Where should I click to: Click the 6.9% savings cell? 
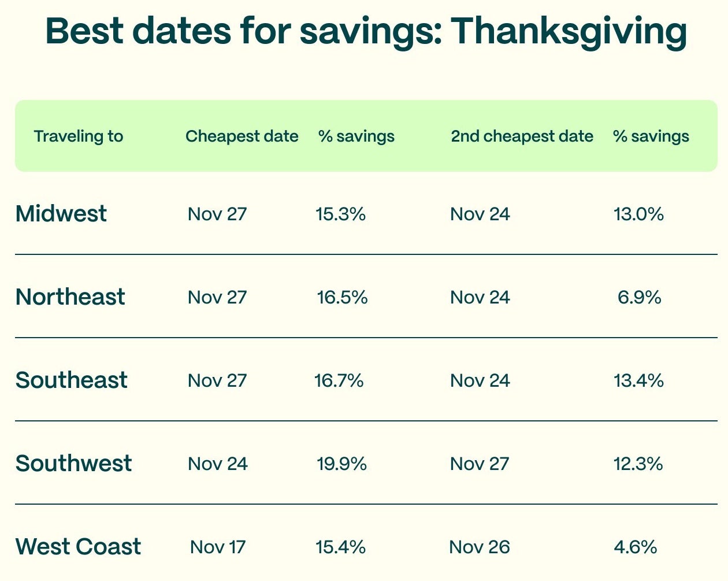pos(639,298)
